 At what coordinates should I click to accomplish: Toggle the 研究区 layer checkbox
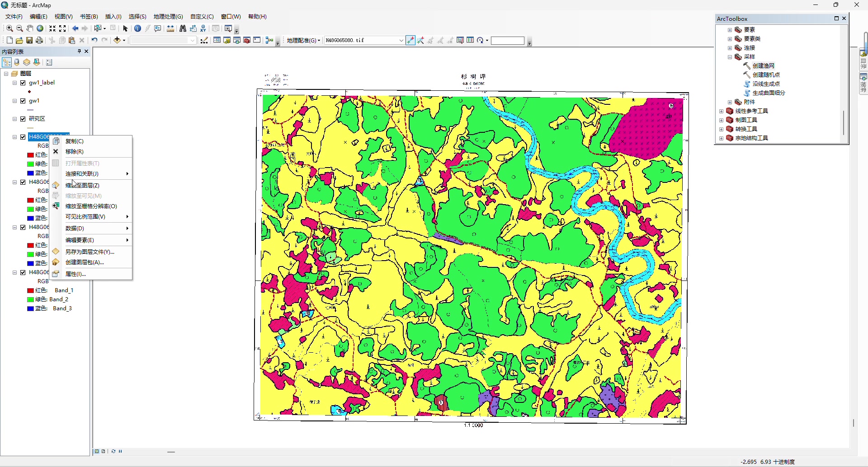tap(23, 119)
